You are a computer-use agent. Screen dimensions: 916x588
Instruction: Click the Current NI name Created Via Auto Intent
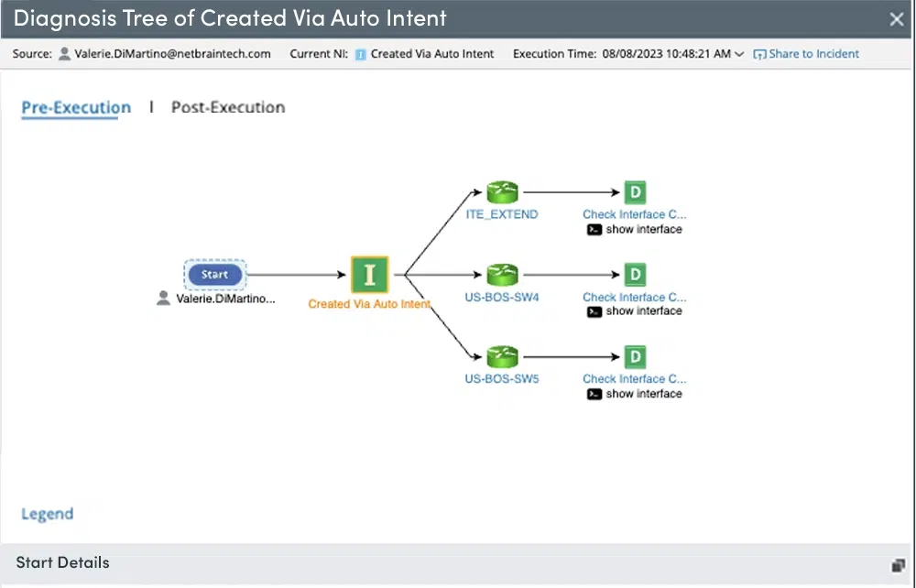(x=432, y=54)
